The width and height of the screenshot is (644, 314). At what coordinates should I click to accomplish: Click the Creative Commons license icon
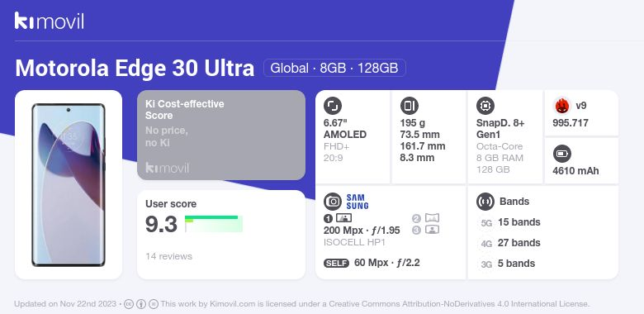tap(129, 304)
